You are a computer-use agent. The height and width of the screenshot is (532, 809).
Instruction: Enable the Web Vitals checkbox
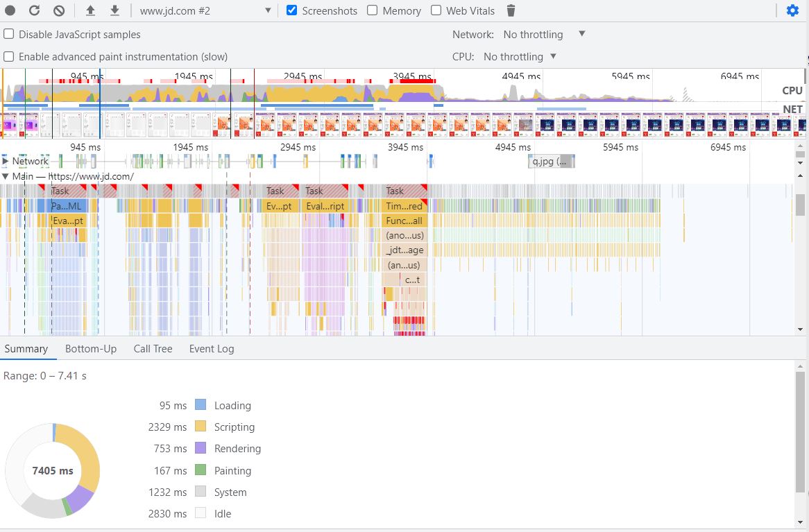tap(436, 10)
